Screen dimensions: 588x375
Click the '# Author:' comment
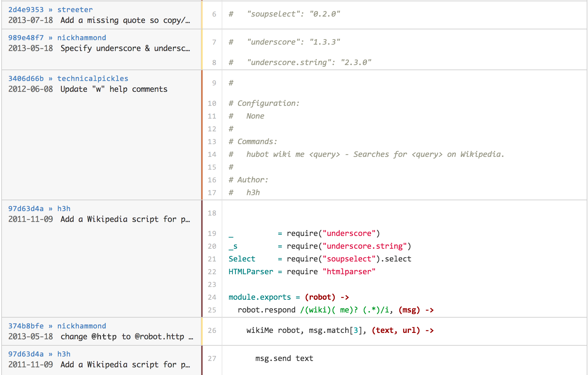pyautogui.click(x=248, y=180)
